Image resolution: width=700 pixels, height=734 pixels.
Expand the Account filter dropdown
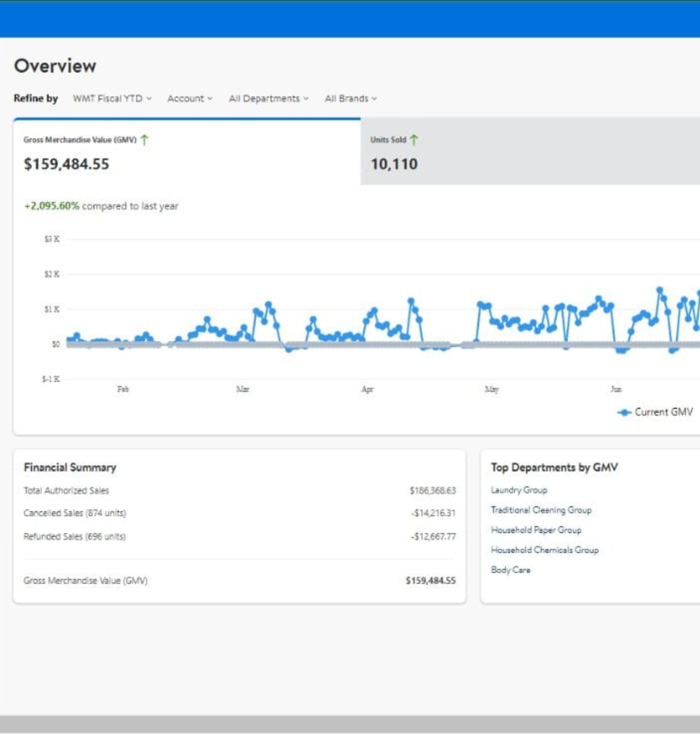coord(190,99)
